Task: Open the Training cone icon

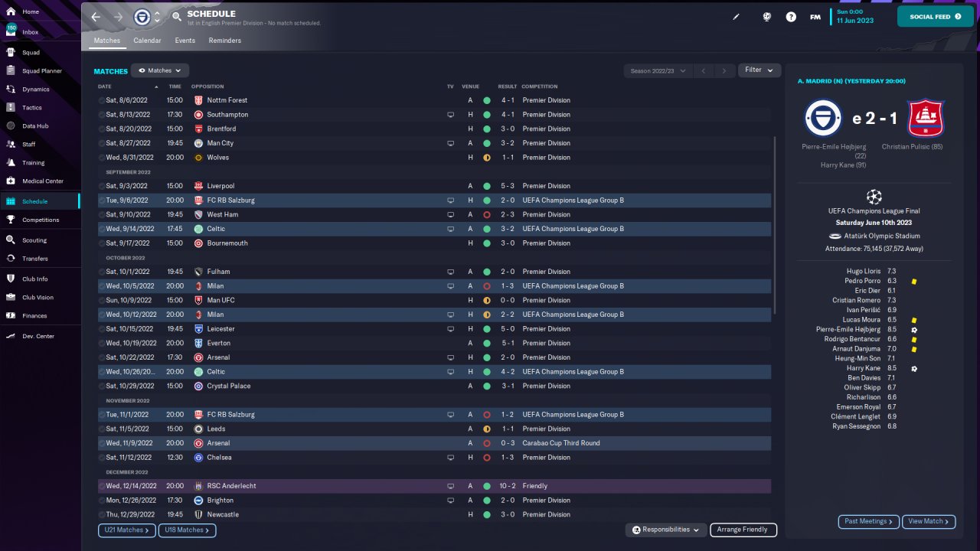Action: click(11, 163)
